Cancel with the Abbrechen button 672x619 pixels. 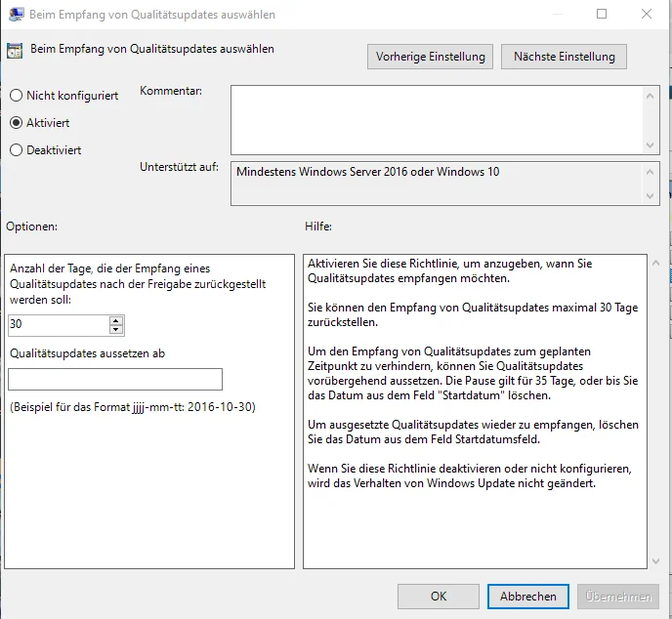(x=528, y=597)
